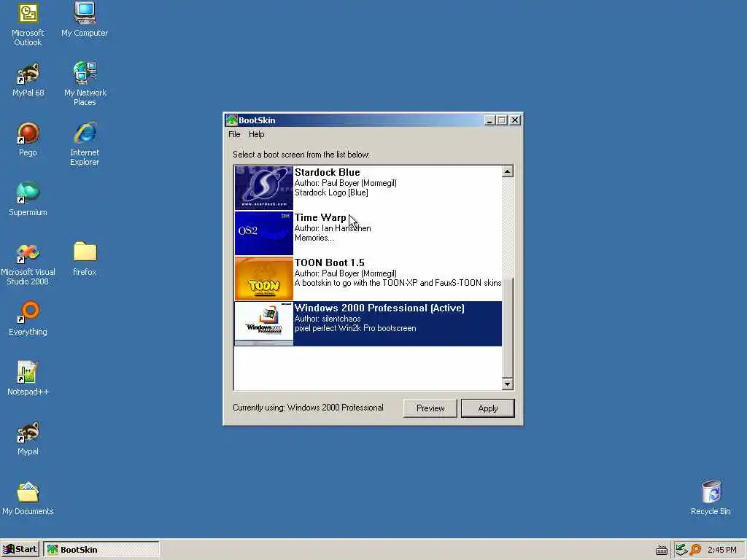Select My Network Places icon
The height and width of the screenshot is (560, 747).
[x=85, y=84]
